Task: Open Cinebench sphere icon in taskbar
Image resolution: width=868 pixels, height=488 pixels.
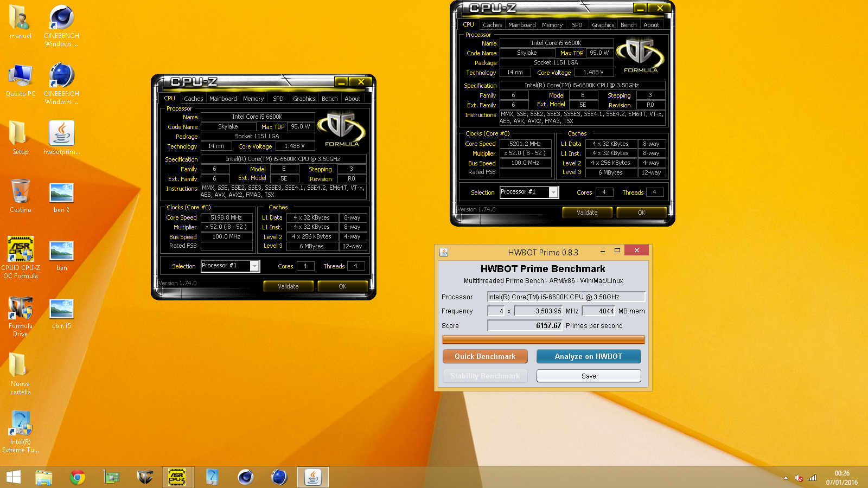Action: 246,477
